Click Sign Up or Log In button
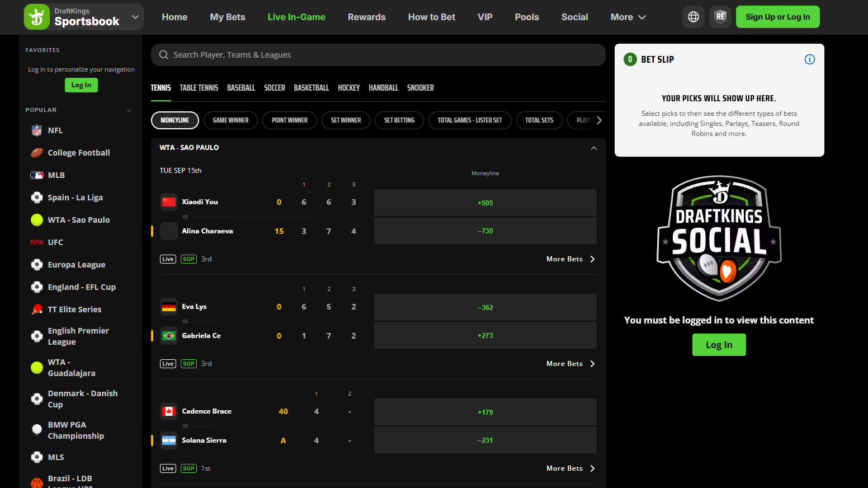Screen dimensions: 868x488 [777, 17]
